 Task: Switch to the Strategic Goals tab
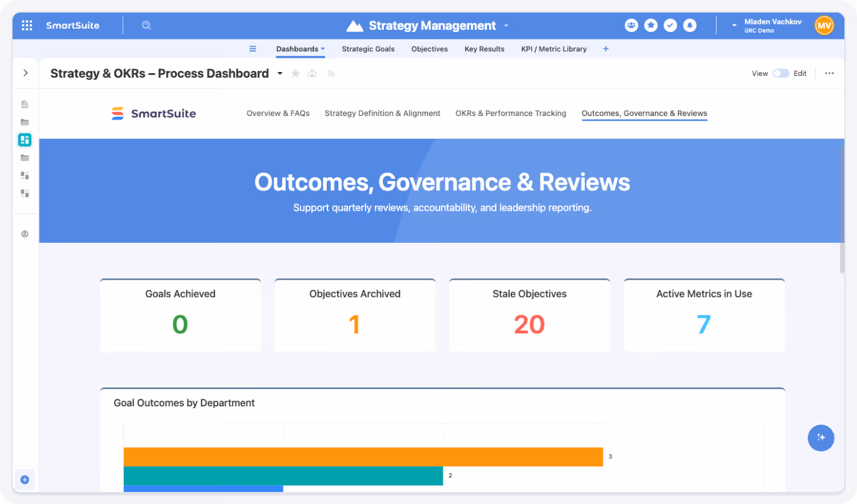pyautogui.click(x=368, y=49)
